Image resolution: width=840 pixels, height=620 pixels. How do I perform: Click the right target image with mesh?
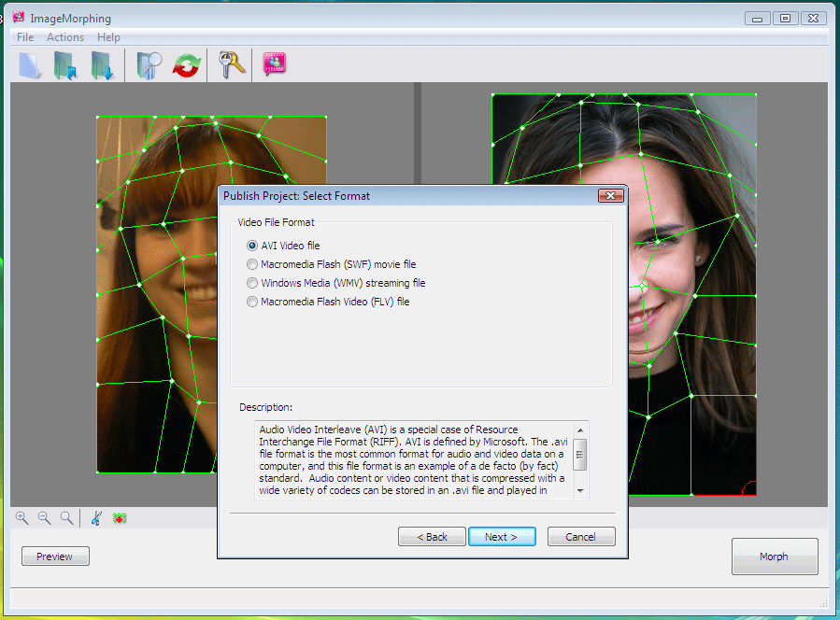[x=691, y=294]
